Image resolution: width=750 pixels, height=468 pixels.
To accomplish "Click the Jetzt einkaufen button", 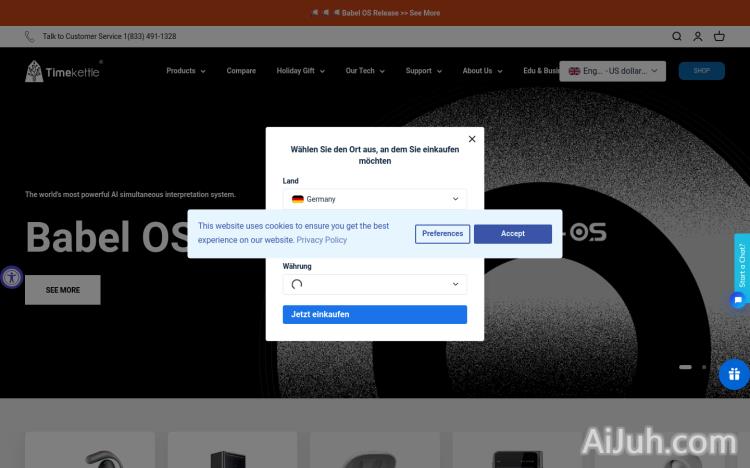I will (374, 314).
